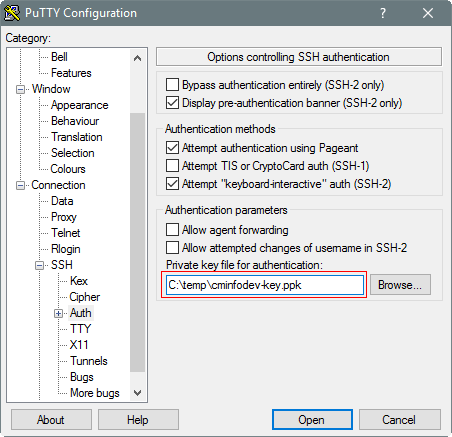Disable Attempt authentication using Pageant
The image size is (452, 437).
[x=172, y=148]
